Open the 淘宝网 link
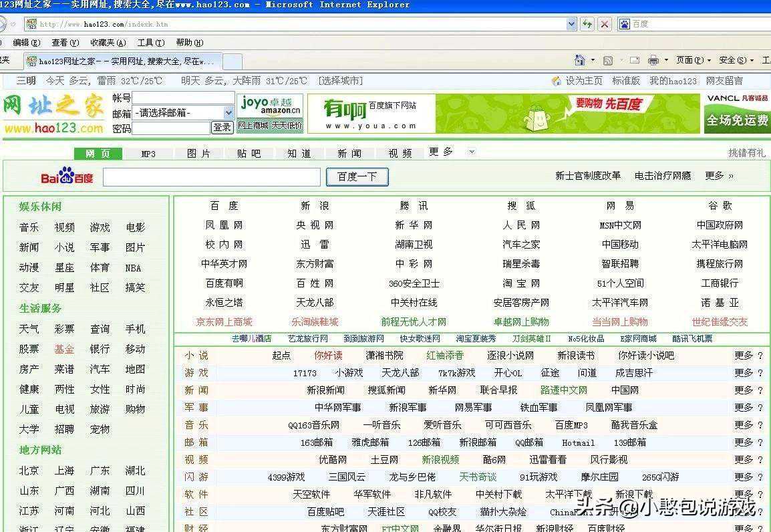The image size is (771, 532). (521, 283)
